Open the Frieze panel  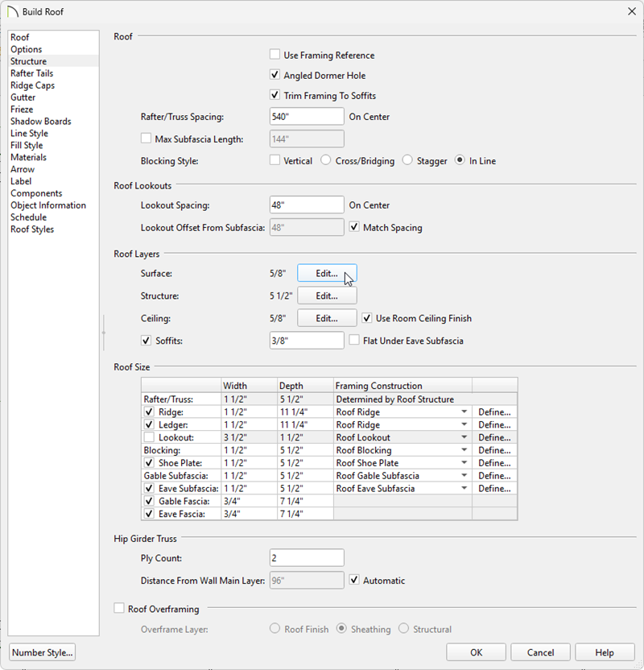(x=22, y=109)
